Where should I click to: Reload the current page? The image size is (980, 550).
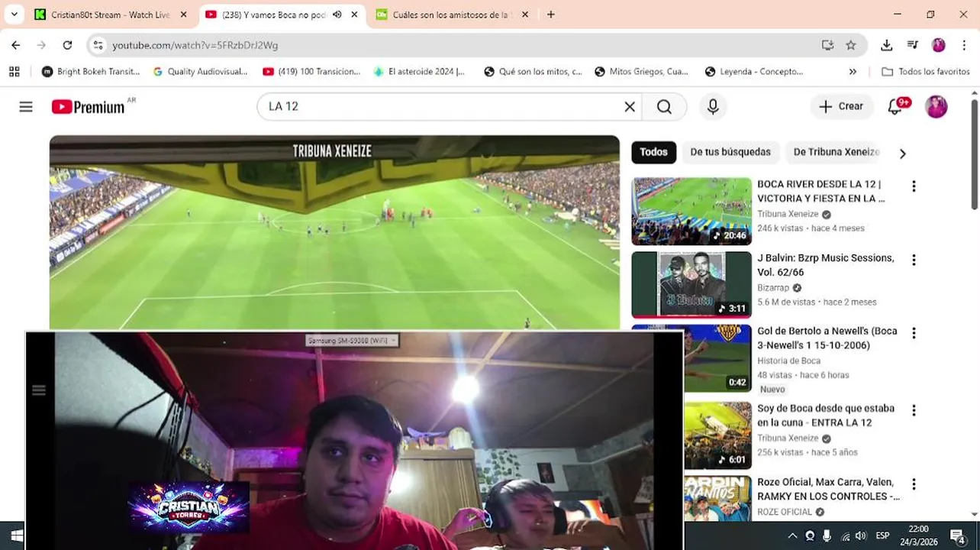click(x=67, y=45)
